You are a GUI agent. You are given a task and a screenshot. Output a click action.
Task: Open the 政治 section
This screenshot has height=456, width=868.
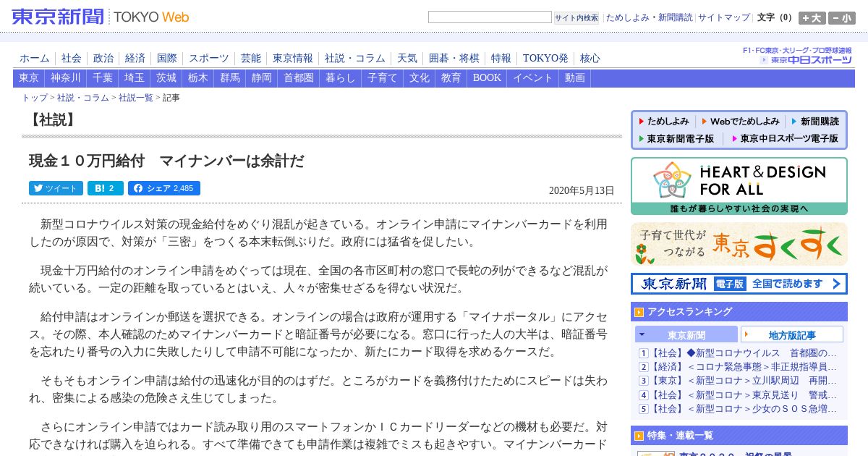[x=103, y=59]
